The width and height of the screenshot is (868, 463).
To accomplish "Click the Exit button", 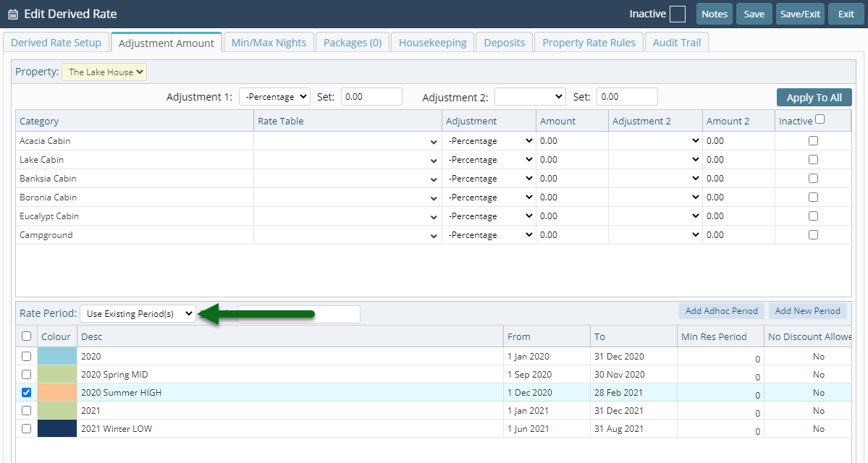I will tap(846, 14).
